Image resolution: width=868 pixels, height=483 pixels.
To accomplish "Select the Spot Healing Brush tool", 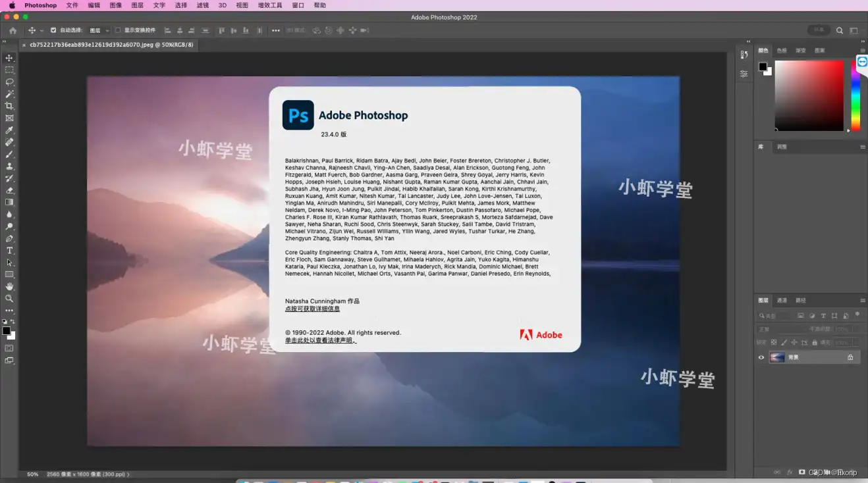I will click(9, 142).
